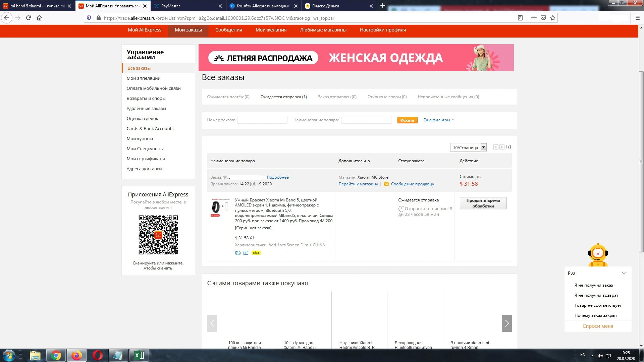Image resolution: width=644 pixels, height=362 pixels.
Task: Open Сообщение продавцу link
Action: click(412, 184)
